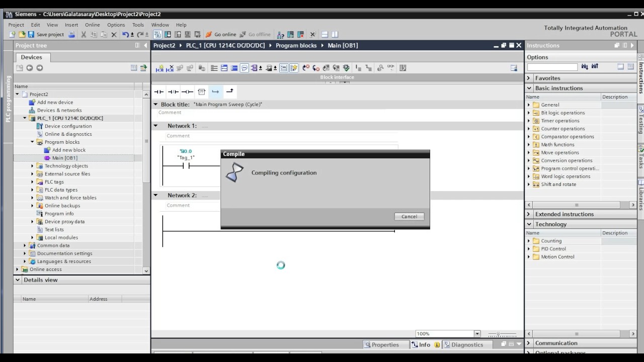Collapse the Project2 tree node
644x362 pixels.
17,94
